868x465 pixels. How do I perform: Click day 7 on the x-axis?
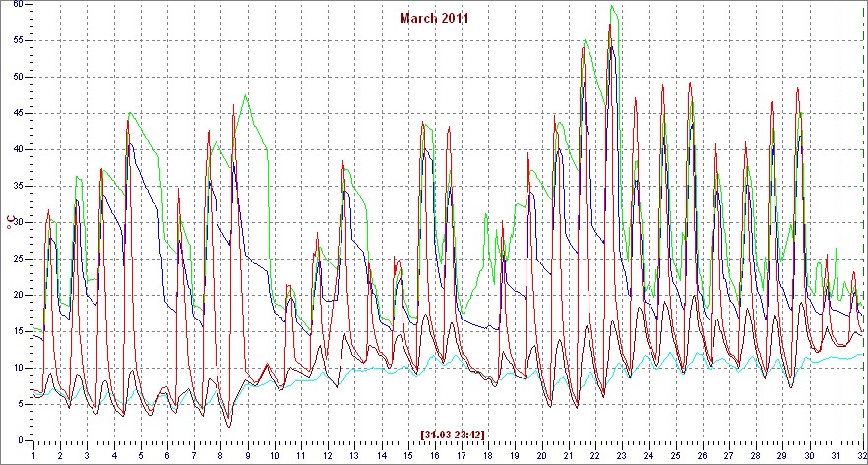tap(194, 456)
